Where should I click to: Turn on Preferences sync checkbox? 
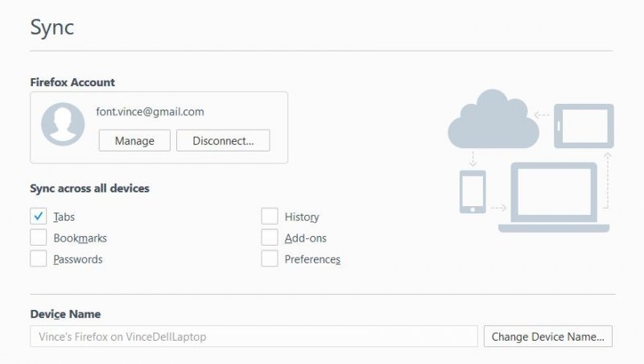270,259
